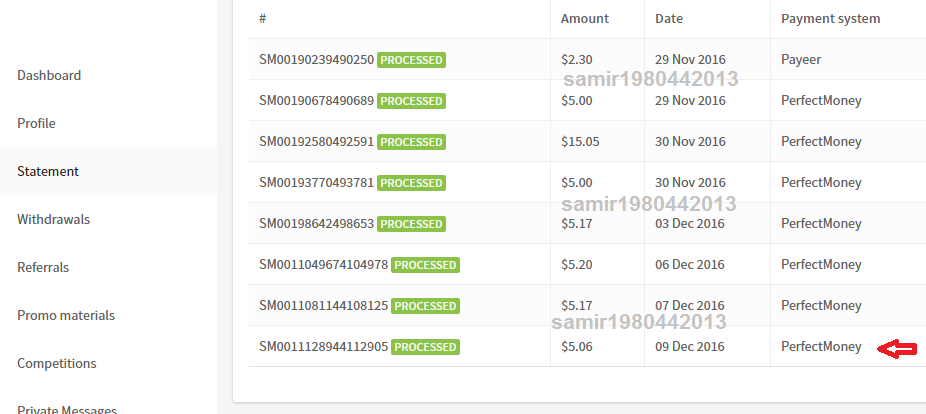Open Promo materials in sidebar
Image resolution: width=926 pixels, height=414 pixels.
66,315
